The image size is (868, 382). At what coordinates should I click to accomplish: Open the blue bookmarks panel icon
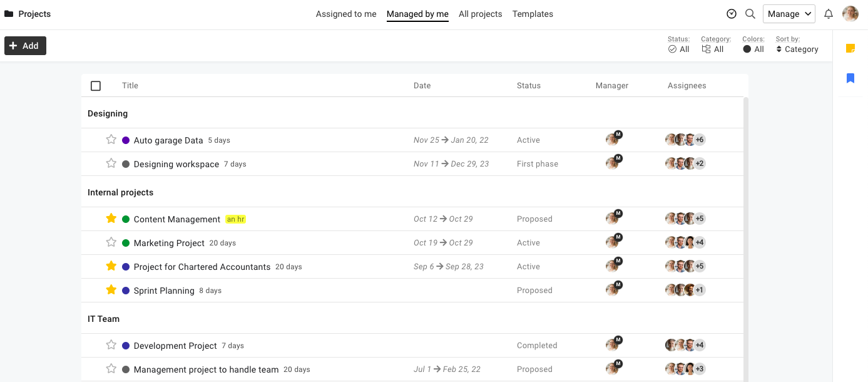(x=850, y=77)
